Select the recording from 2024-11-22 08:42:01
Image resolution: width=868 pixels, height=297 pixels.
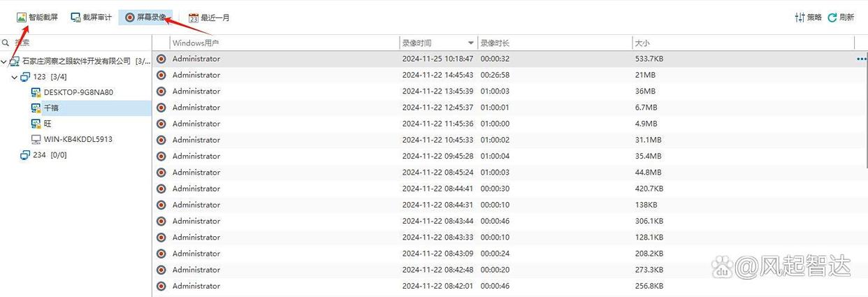click(x=509, y=286)
